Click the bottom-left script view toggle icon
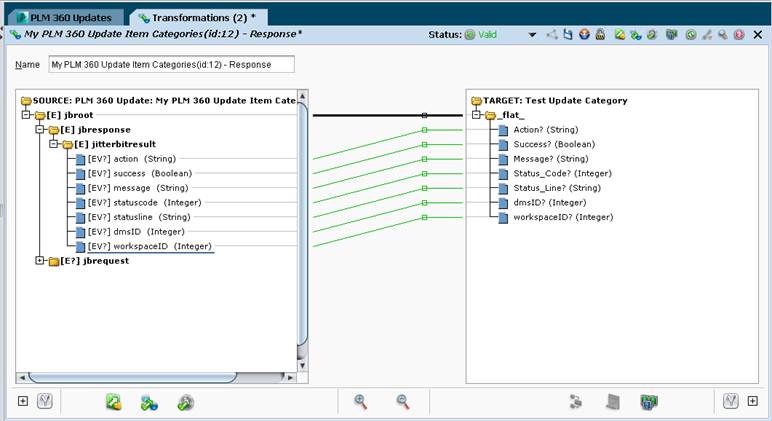The width and height of the screenshot is (772, 421). pos(45,401)
